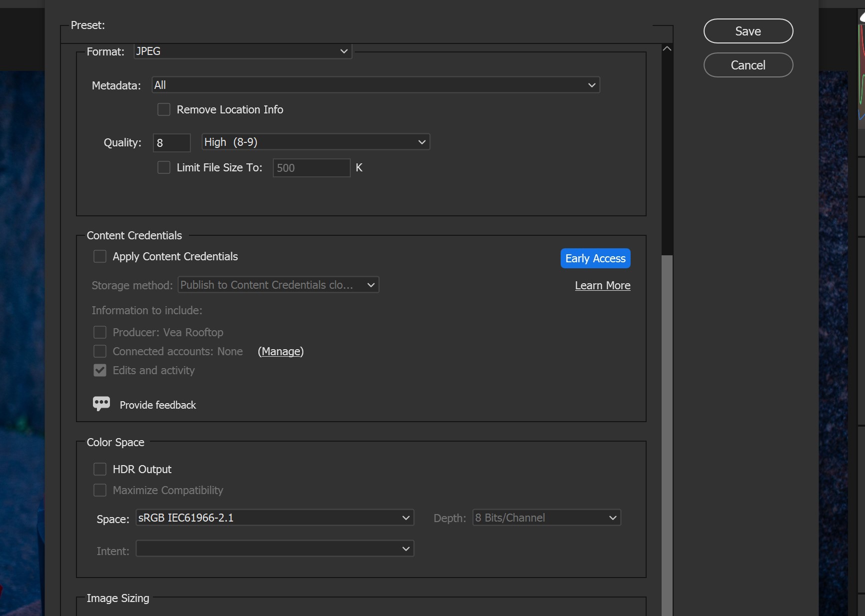Enable Remove Location Info checkbox

coord(164,109)
